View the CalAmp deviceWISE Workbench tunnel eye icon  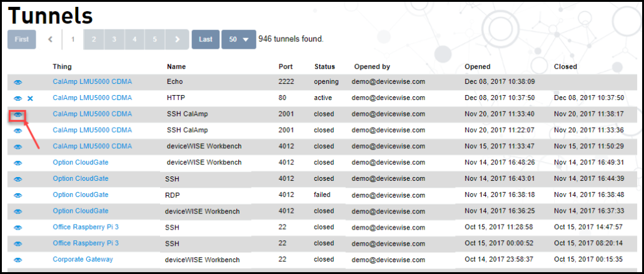click(x=18, y=147)
